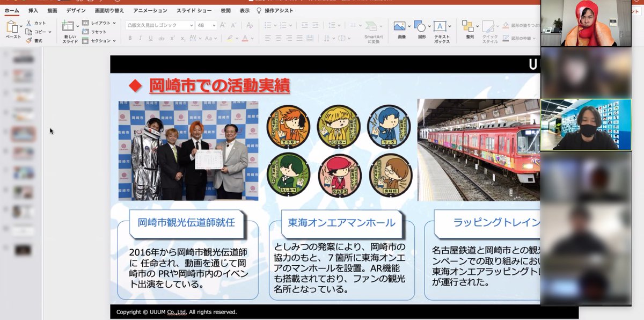This screenshot has height=320, width=644.
Task: Click the Reset (リセット) slide icon
Action: point(86,32)
